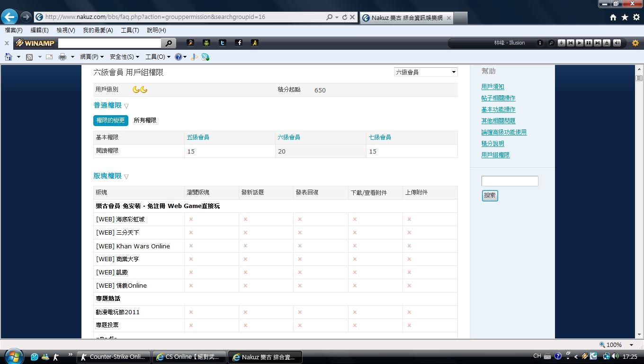Open the 積分說明 help link
Image resolution: width=644 pixels, height=364 pixels.
tap(492, 144)
